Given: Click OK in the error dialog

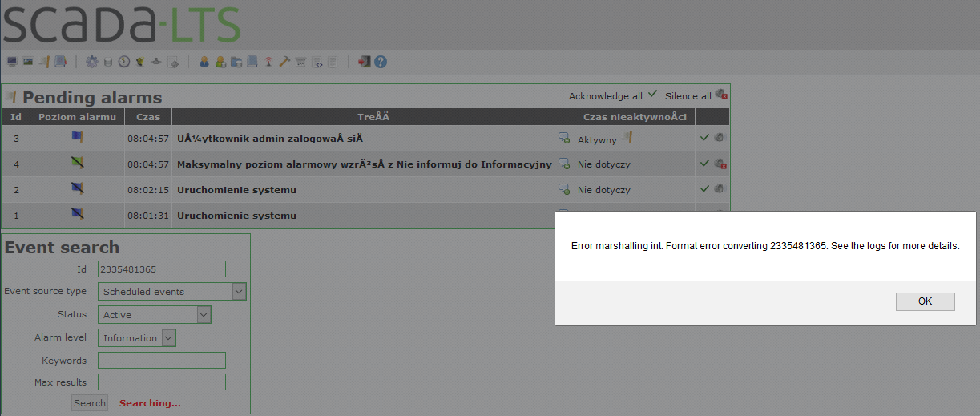Looking at the screenshot, I should (x=926, y=301).
